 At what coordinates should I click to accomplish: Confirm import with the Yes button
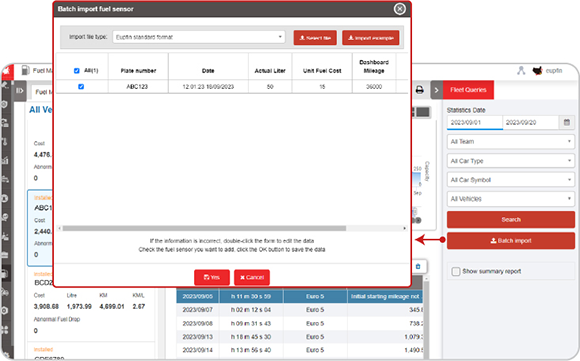(x=212, y=277)
